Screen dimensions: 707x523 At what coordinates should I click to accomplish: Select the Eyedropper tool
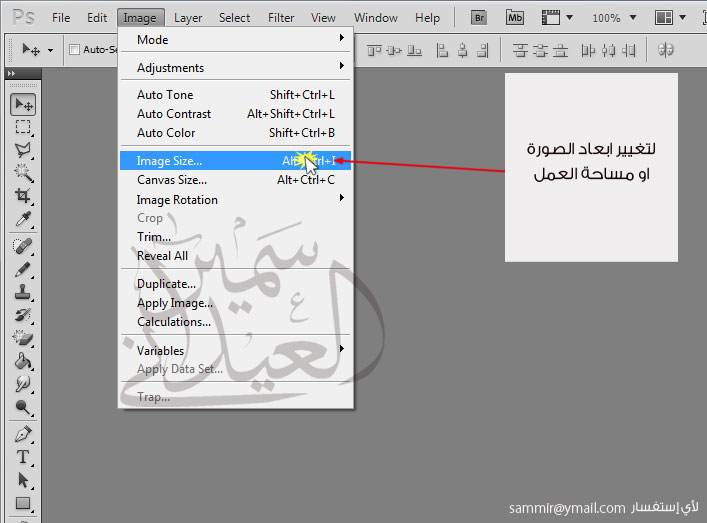click(23, 219)
